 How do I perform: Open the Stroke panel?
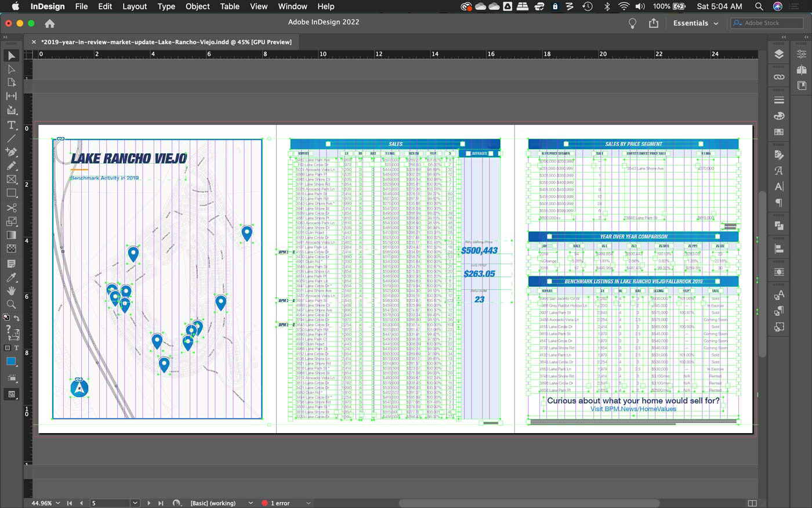[x=779, y=100]
